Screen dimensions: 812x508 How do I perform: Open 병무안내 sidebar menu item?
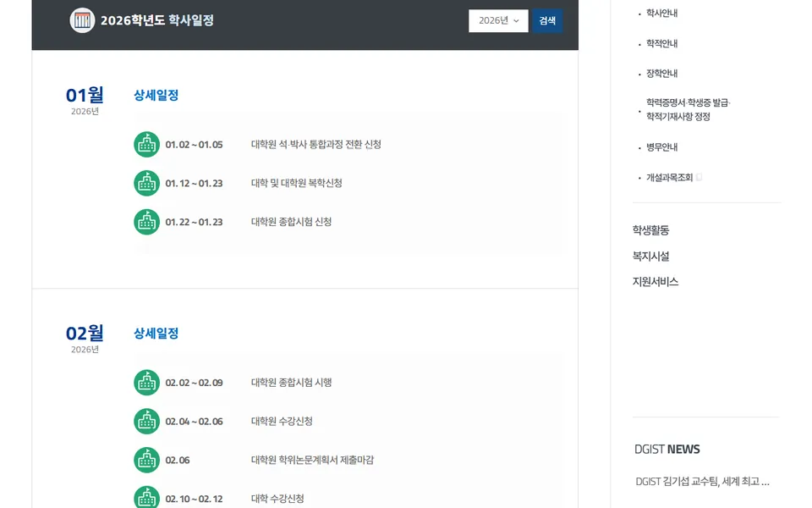click(x=661, y=147)
